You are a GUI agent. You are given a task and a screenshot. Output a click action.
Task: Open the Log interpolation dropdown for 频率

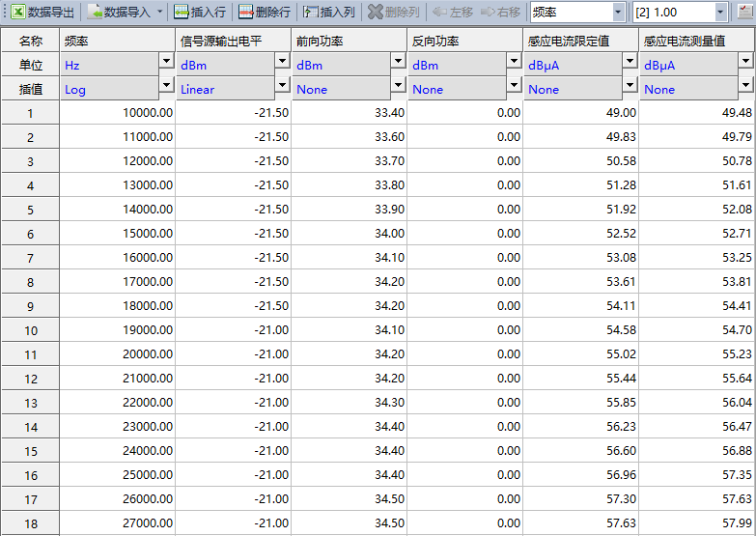(166, 85)
